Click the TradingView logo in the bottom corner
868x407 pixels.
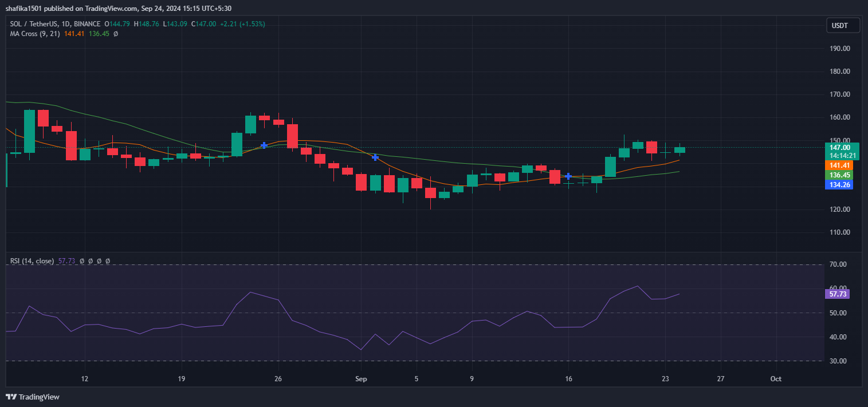(x=32, y=397)
